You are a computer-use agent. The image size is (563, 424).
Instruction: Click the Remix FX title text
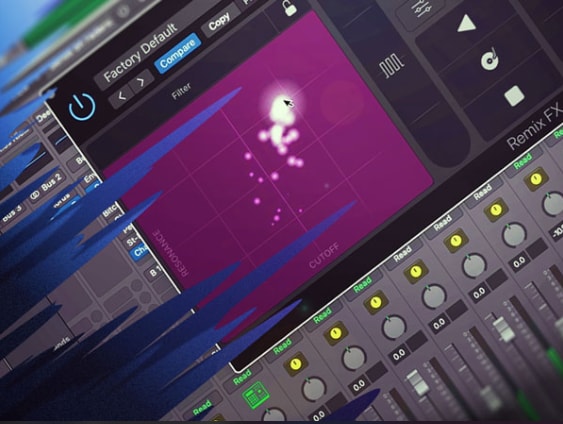[534, 126]
